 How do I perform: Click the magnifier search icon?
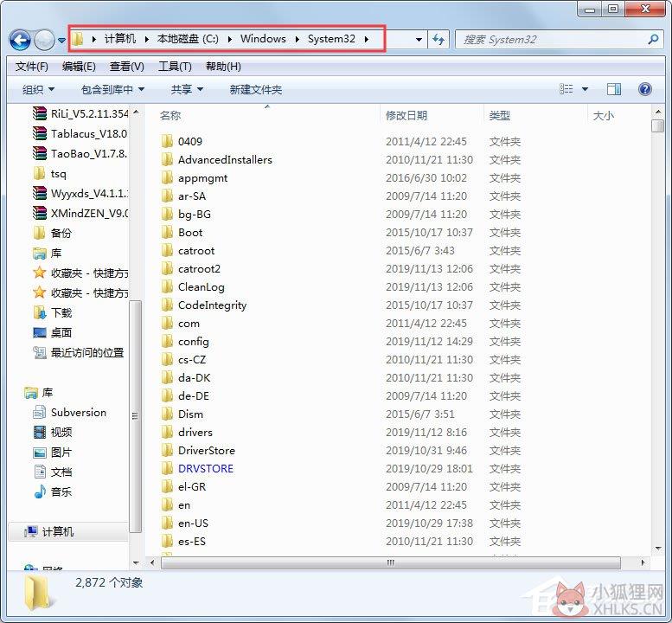(653, 40)
